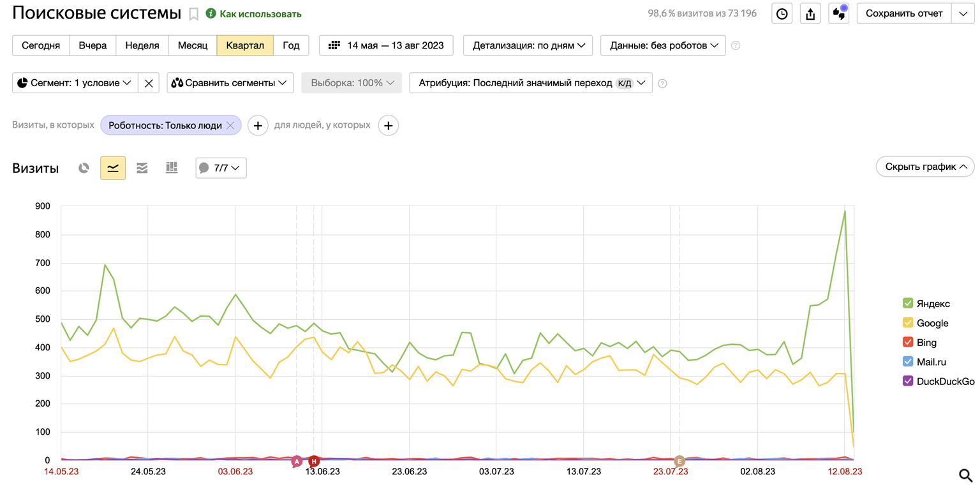Click the bookmark icon beside the report title
Viewport: 980px width, 489px height.
(193, 14)
